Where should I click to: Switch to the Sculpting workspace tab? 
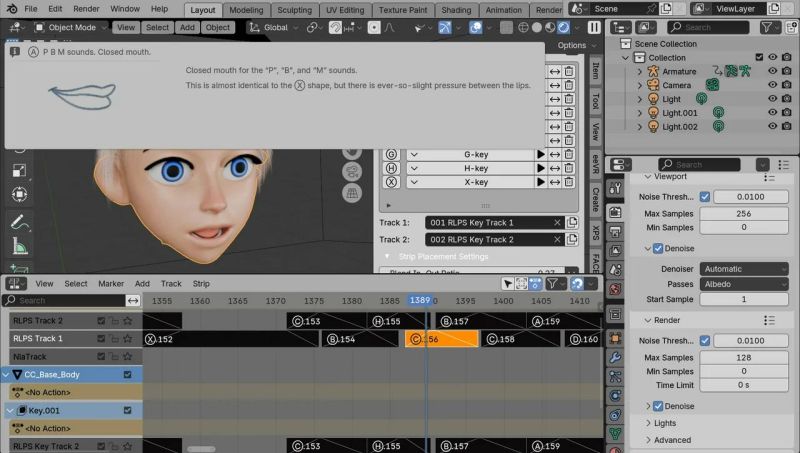click(294, 10)
